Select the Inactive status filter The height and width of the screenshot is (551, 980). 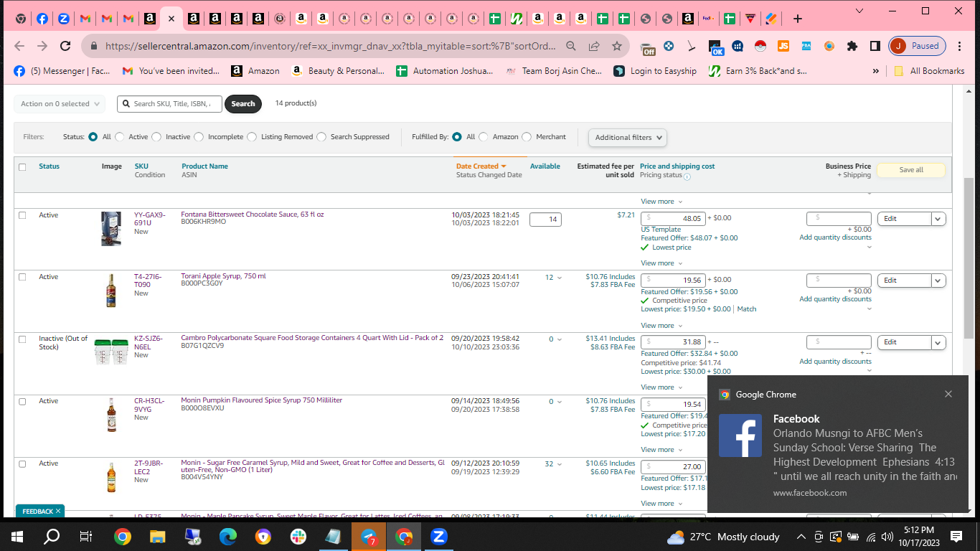(x=156, y=136)
